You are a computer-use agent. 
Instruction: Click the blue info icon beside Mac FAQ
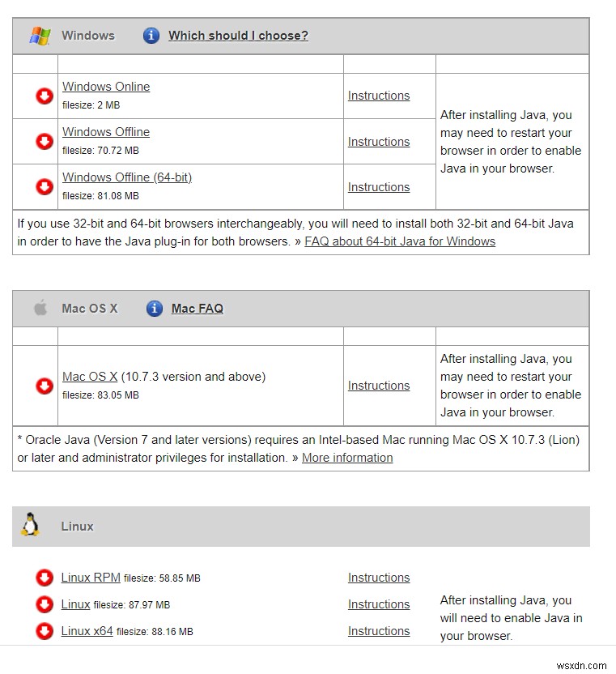[x=154, y=308]
